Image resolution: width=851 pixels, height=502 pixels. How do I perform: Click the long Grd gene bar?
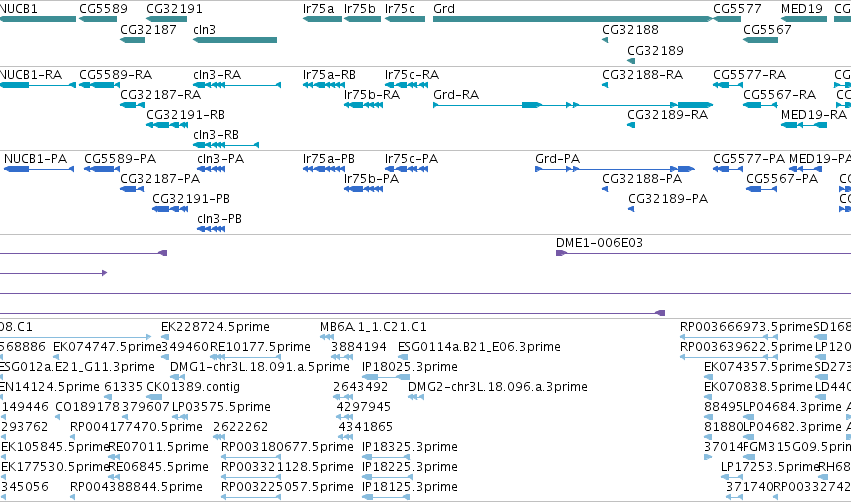(x=572, y=19)
